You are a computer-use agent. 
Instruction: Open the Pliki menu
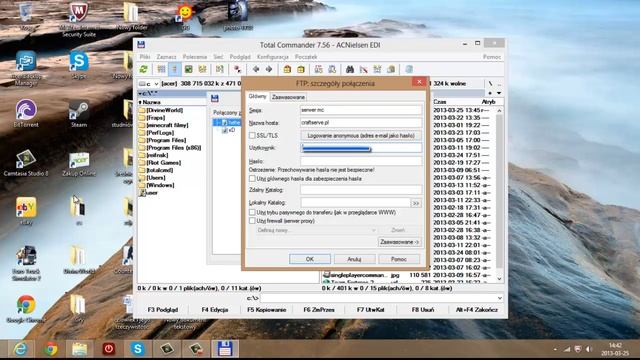click(145, 57)
